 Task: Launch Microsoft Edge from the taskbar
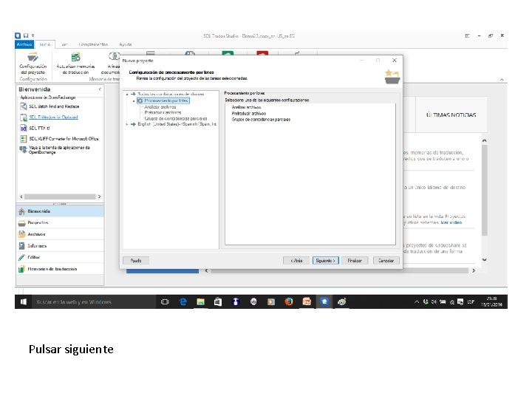point(183,301)
